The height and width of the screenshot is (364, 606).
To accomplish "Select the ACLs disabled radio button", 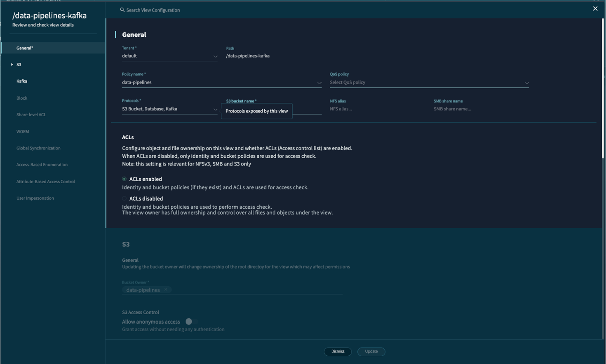I will 124,198.
